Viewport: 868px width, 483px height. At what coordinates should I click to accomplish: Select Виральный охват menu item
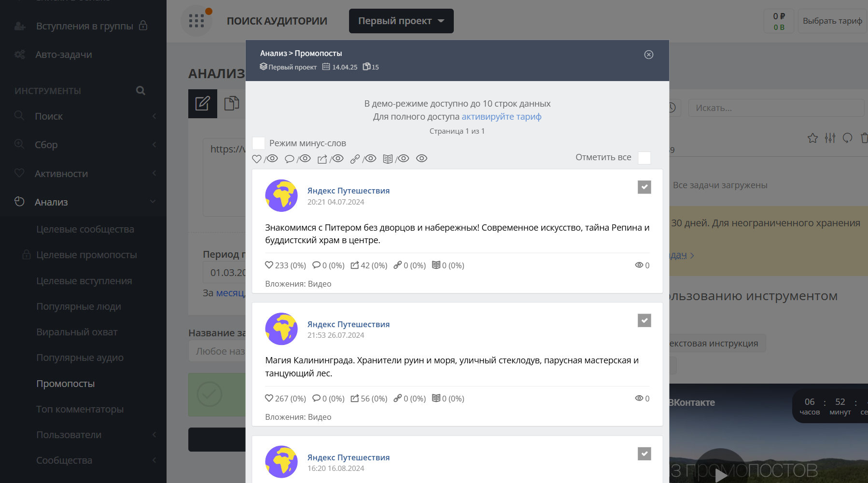(x=77, y=332)
